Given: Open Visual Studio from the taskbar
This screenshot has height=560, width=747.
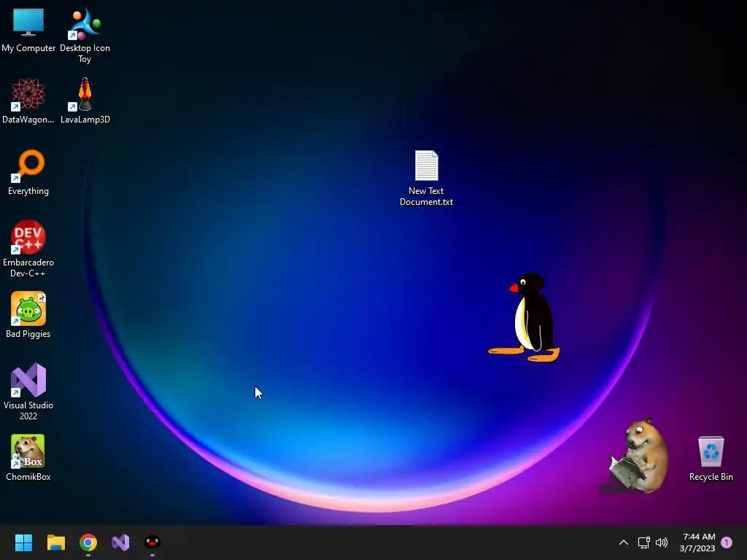Looking at the screenshot, I should pos(120,542).
